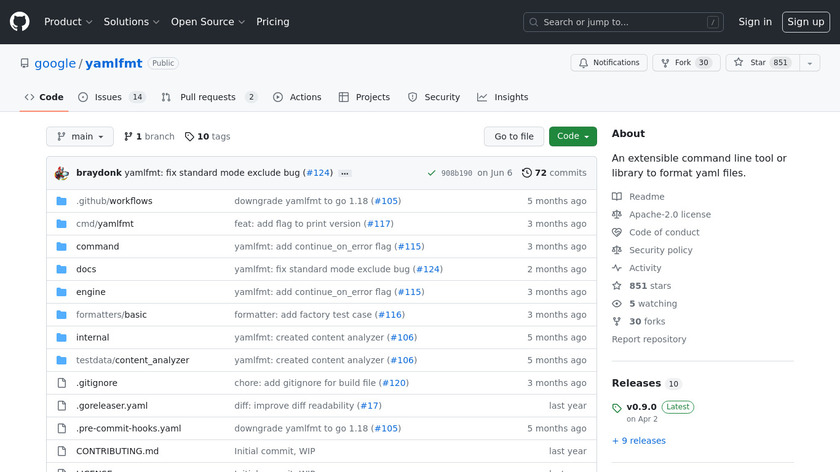Switch to the Projects tab
This screenshot has width=840, height=472.
click(x=364, y=97)
